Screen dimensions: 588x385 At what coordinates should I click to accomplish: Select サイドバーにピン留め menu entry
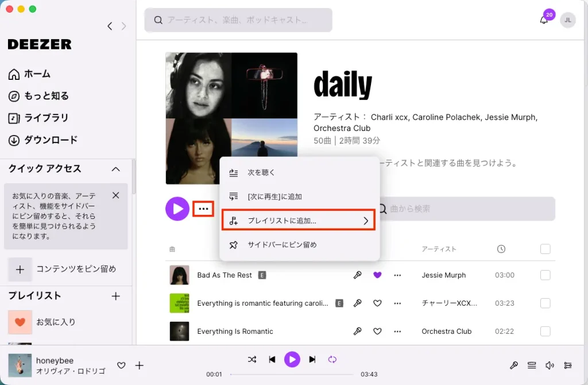300,245
